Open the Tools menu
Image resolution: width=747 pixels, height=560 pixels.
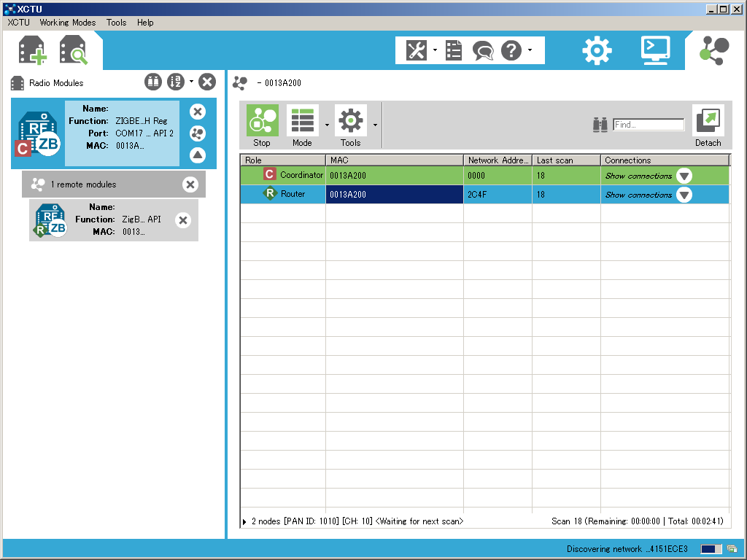click(x=116, y=23)
